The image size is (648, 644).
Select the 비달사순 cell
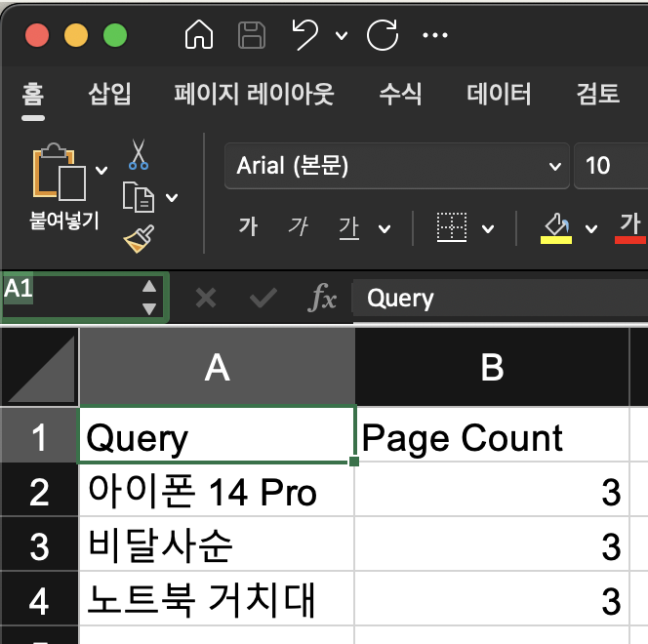tap(217, 545)
